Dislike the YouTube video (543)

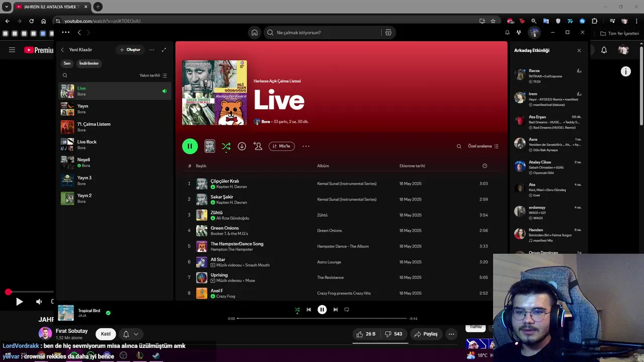pyautogui.click(x=393, y=334)
